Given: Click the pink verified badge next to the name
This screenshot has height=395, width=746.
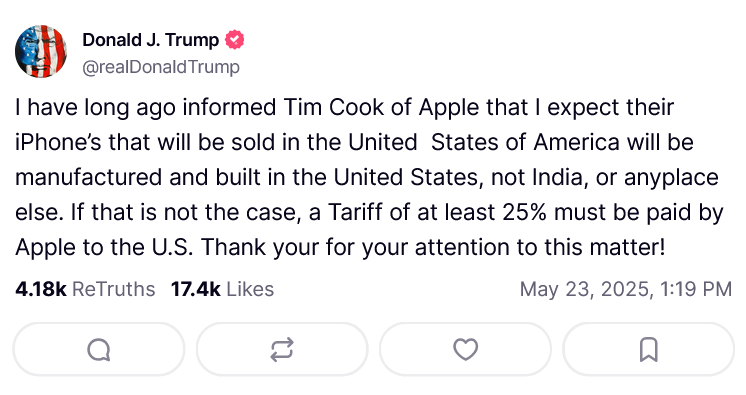Looking at the screenshot, I should point(235,40).
